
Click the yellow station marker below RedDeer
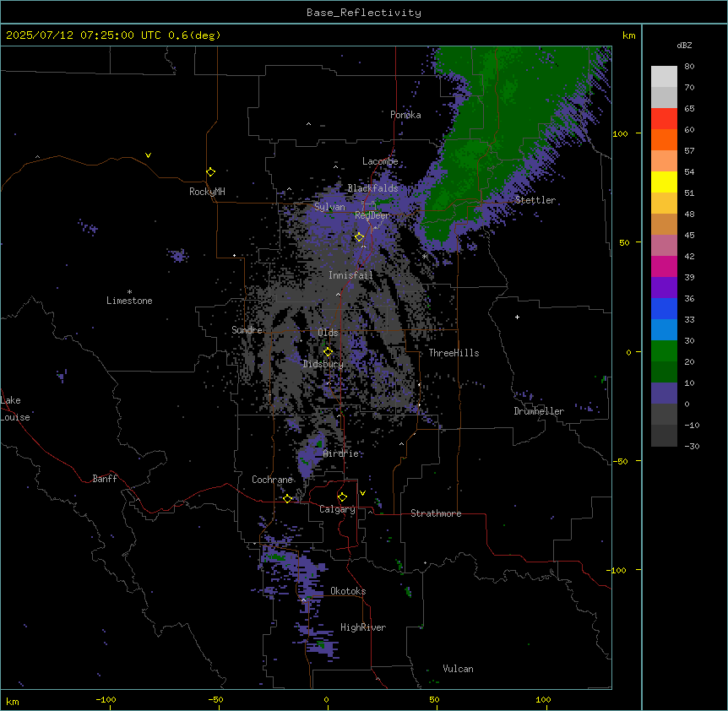coord(360,237)
